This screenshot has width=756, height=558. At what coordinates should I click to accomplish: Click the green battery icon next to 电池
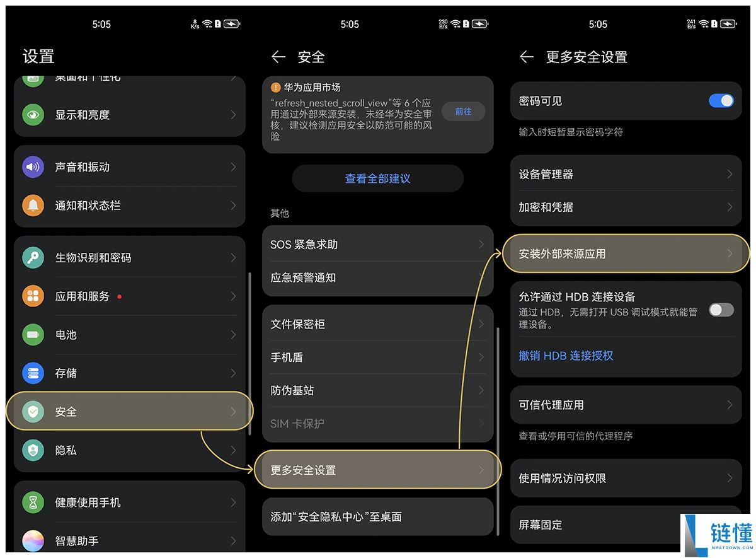point(33,334)
